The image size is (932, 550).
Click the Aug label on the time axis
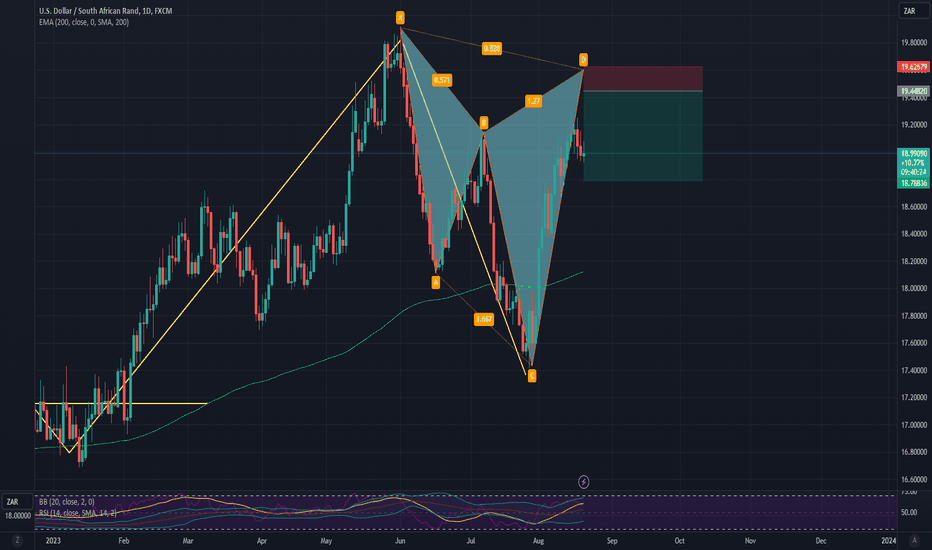coord(539,540)
